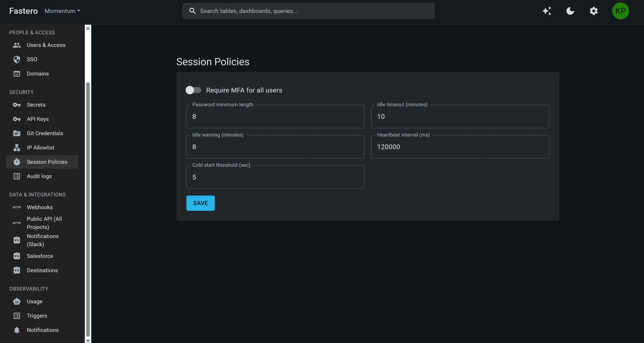Image resolution: width=644 pixels, height=343 pixels.
Task: Click the AI sparkles icon
Action: tap(547, 11)
